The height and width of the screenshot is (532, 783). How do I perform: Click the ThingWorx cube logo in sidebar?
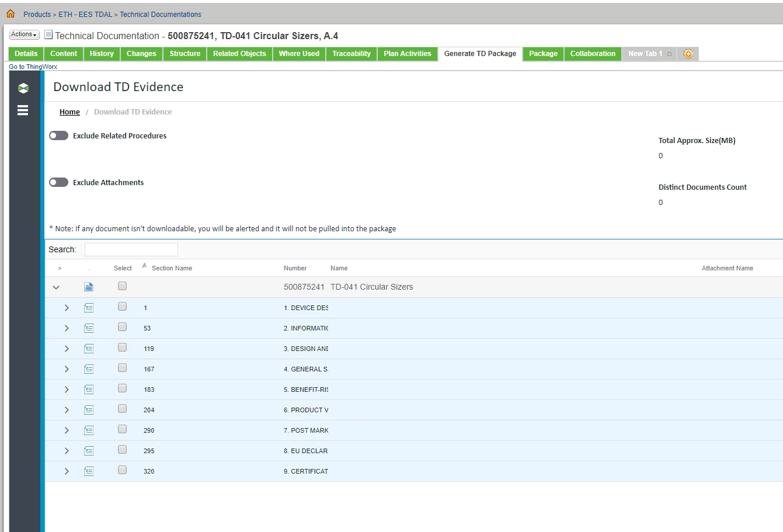coord(23,88)
